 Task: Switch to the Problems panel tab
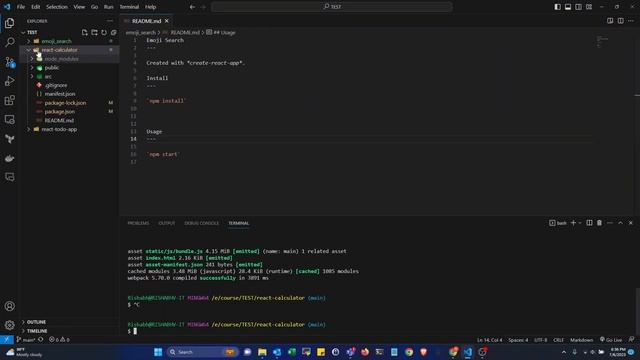click(138, 223)
